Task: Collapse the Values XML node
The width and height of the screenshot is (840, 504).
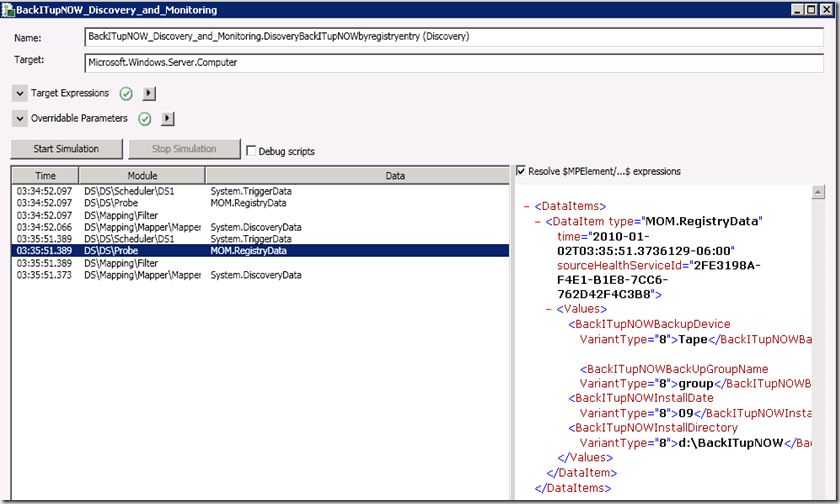Action: coord(549,309)
